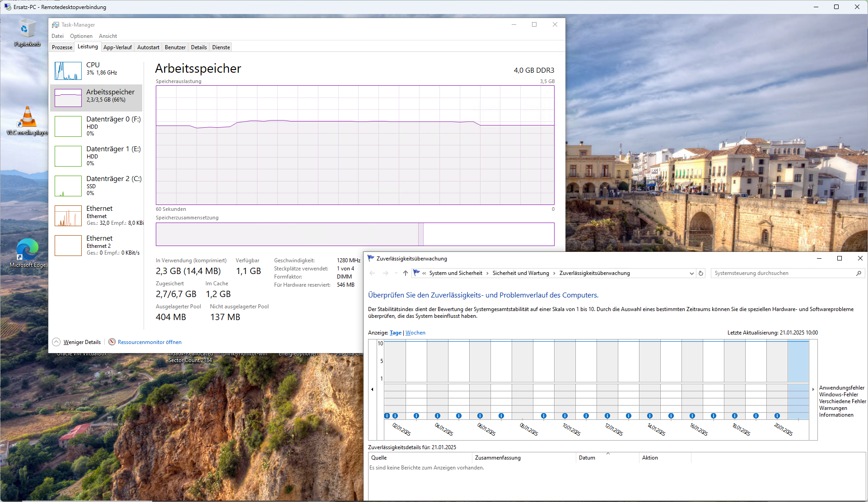Click the Remotedesktopverbindung title bar icon
The width and height of the screenshot is (868, 502).
click(7, 7)
